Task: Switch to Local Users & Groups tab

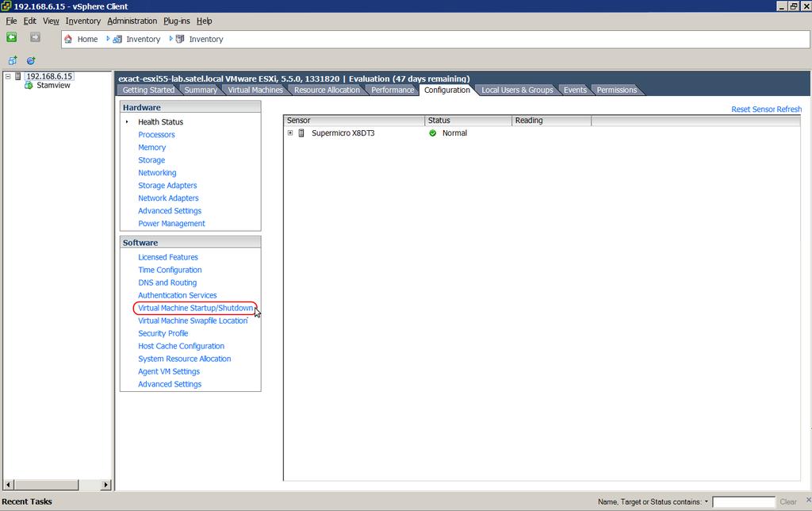Action: click(517, 90)
